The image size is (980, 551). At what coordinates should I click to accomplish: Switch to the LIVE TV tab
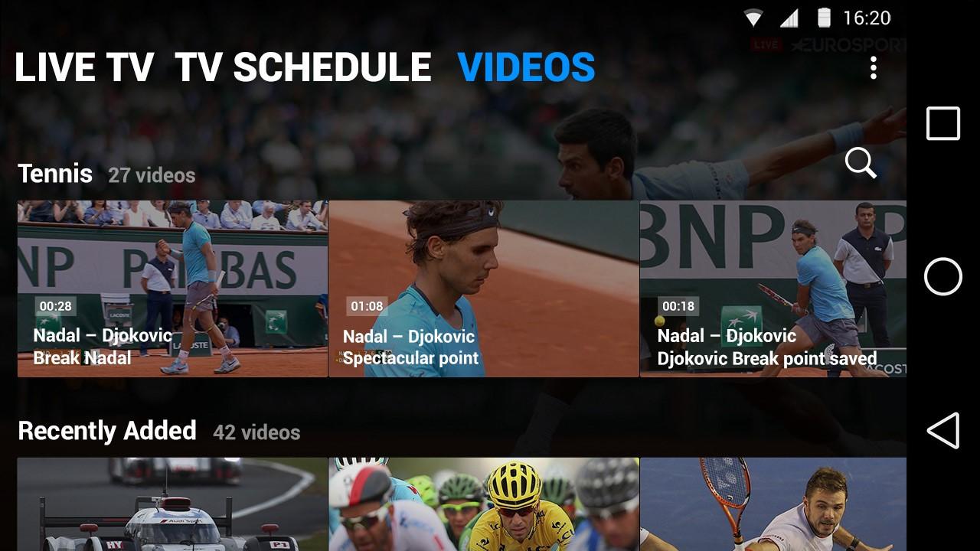pyautogui.click(x=84, y=67)
